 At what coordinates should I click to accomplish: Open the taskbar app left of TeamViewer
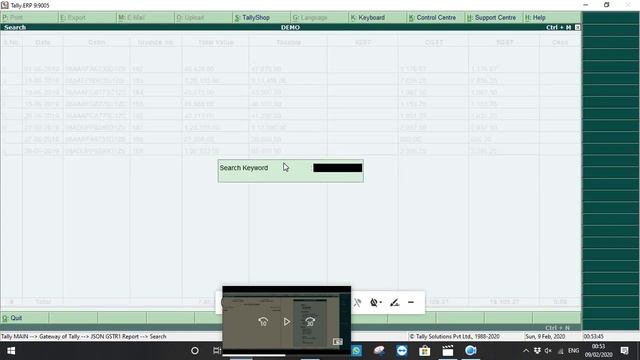click(379, 351)
